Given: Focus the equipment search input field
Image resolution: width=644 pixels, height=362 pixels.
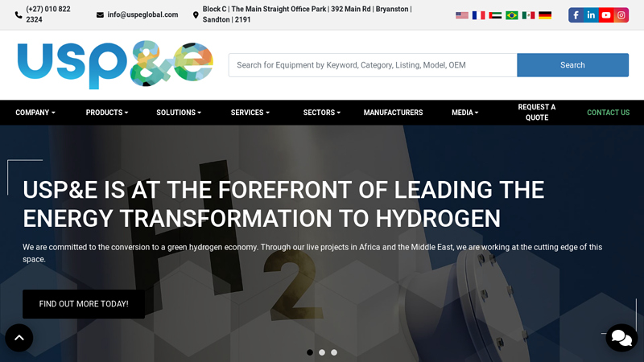Looking at the screenshot, I should click(373, 65).
